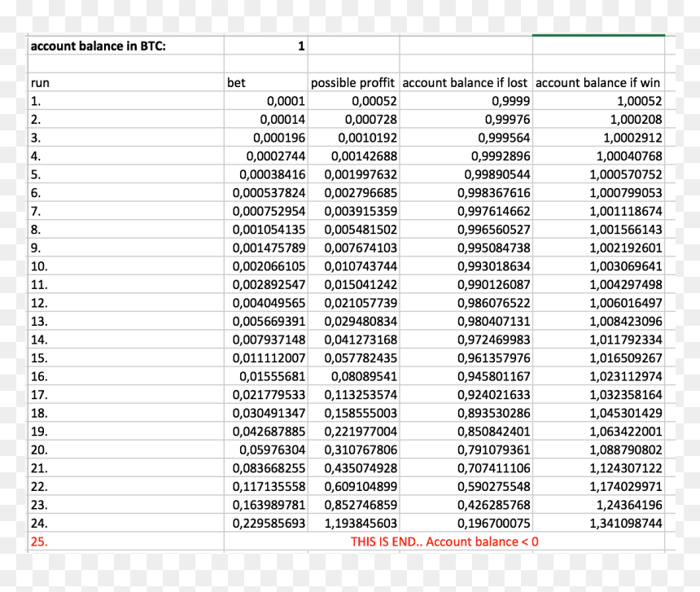
Task: Click profit cell 0,00142688
Action: [x=353, y=156]
